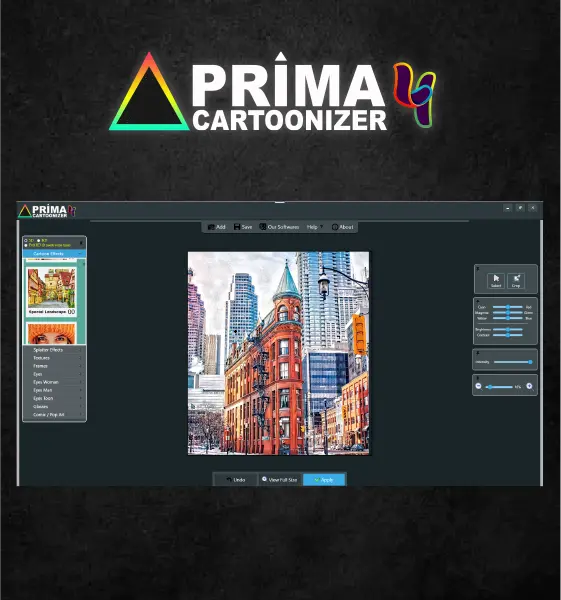
Task: Select the orange hat woman effect thumbnail
Action: (x=52, y=333)
